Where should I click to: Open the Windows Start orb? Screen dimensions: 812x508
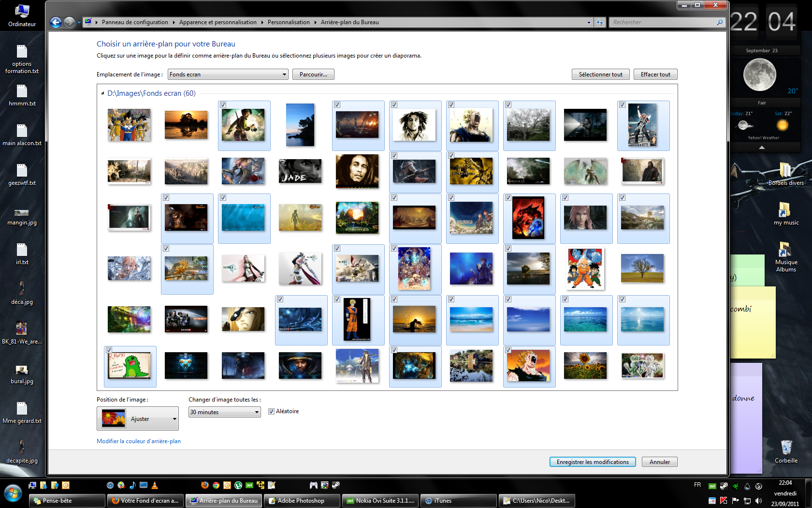pyautogui.click(x=13, y=494)
